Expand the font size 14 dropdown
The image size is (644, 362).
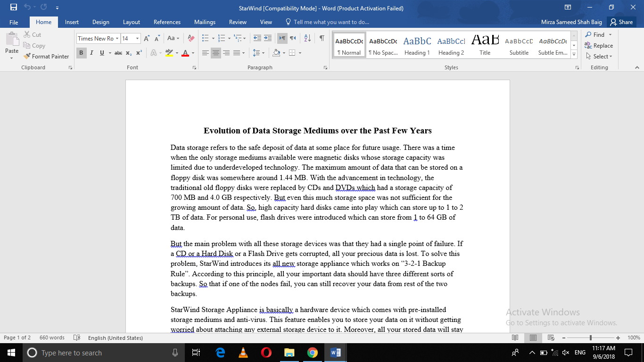tap(137, 38)
